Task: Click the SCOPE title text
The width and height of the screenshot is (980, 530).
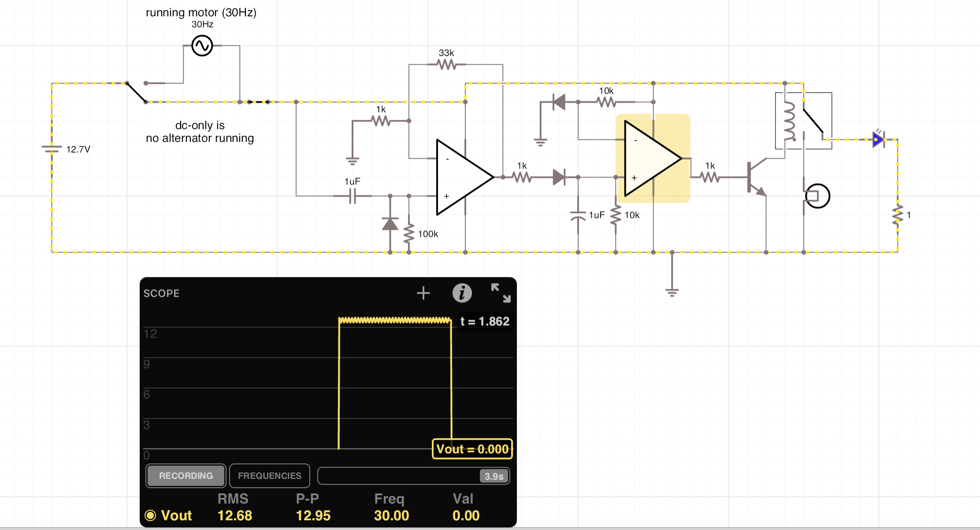Action: (161, 293)
